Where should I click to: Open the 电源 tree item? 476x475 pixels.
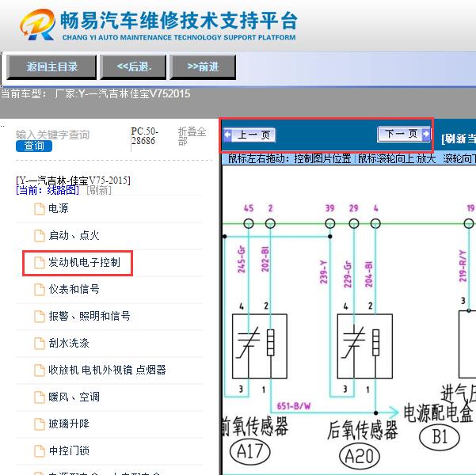[59, 208]
